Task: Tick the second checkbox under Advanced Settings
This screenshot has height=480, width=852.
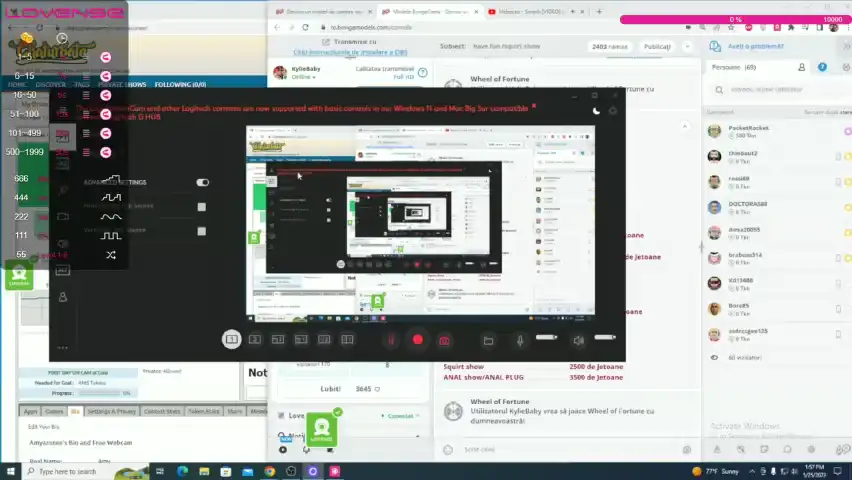Action: 202,231
